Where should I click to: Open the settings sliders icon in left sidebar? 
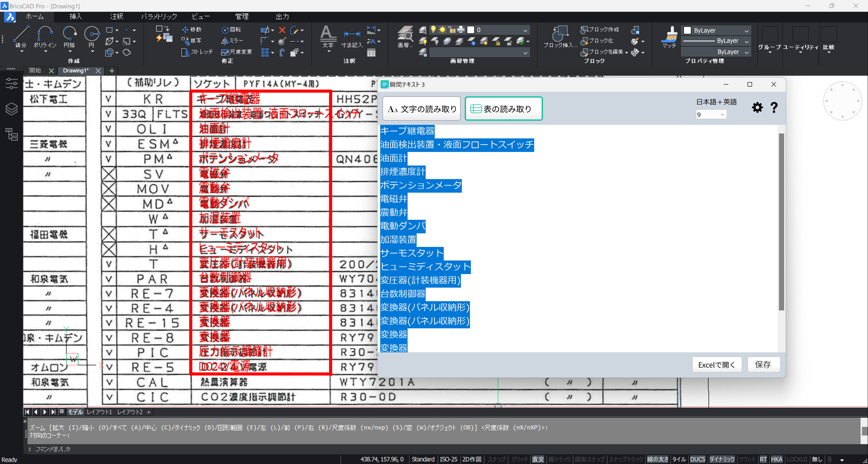[x=12, y=83]
